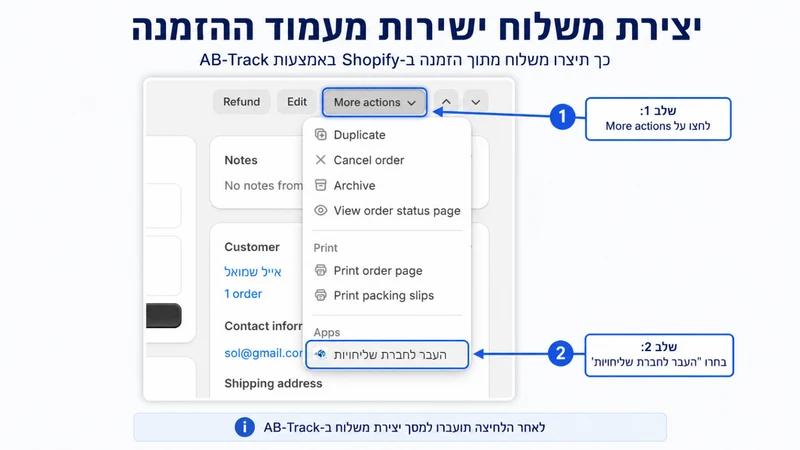Open the More actions dropdown
The height and width of the screenshot is (450, 800).
[374, 102]
